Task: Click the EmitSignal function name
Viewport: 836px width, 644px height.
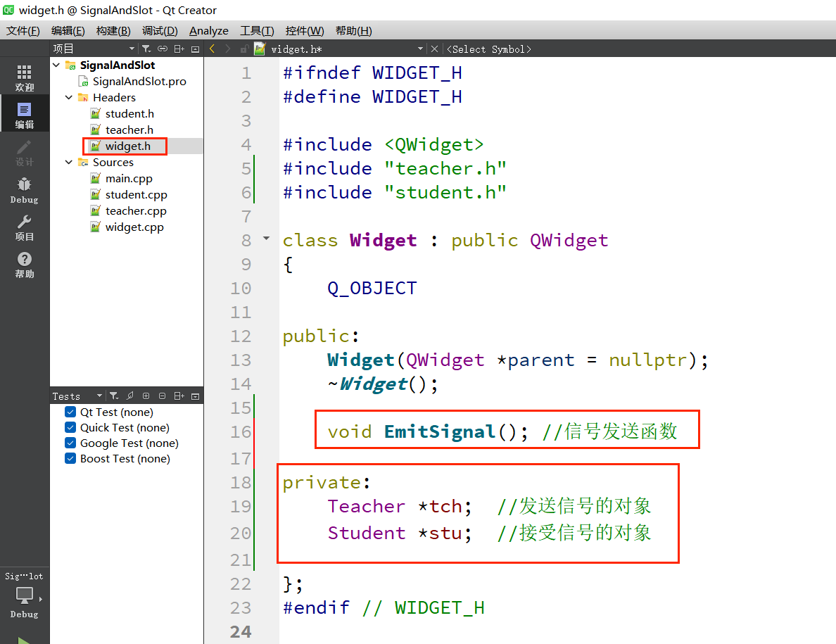Action: point(441,431)
